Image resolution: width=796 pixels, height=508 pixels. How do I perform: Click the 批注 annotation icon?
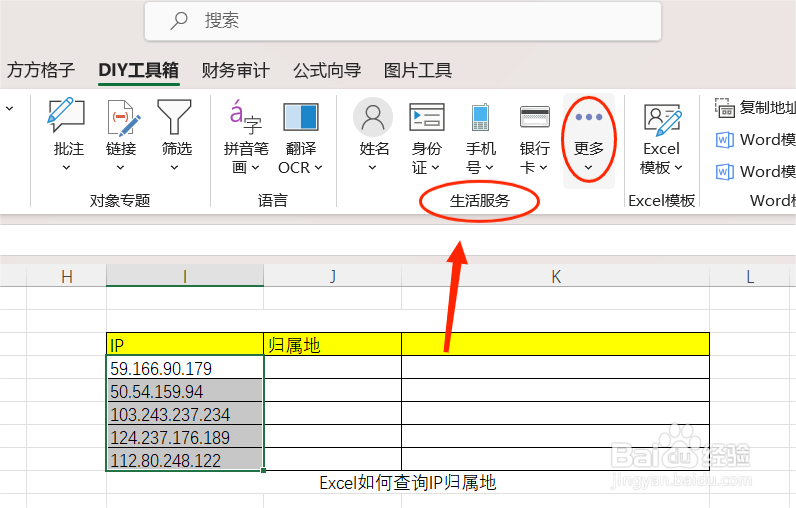click(66, 115)
